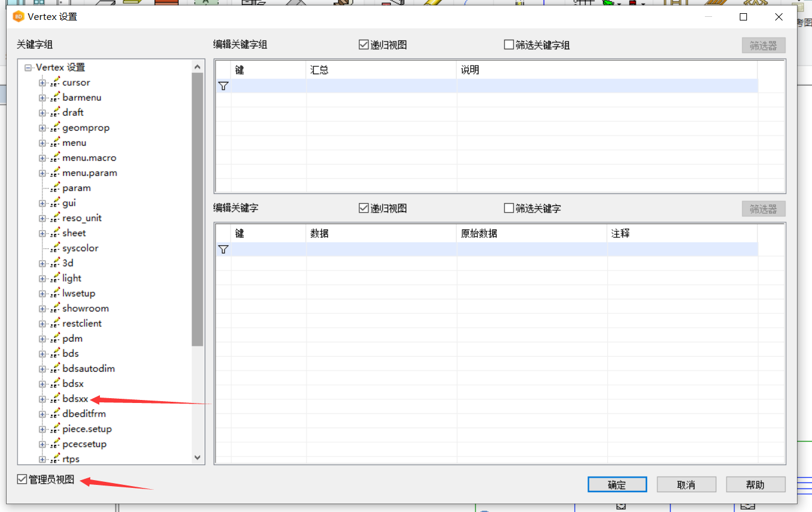This screenshot has width=812, height=512.
Task: Click the lwsetup group icon
Action: [55, 293]
